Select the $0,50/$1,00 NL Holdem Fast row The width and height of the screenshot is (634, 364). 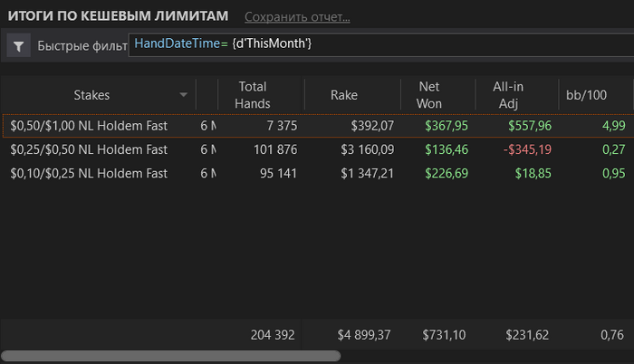point(89,125)
